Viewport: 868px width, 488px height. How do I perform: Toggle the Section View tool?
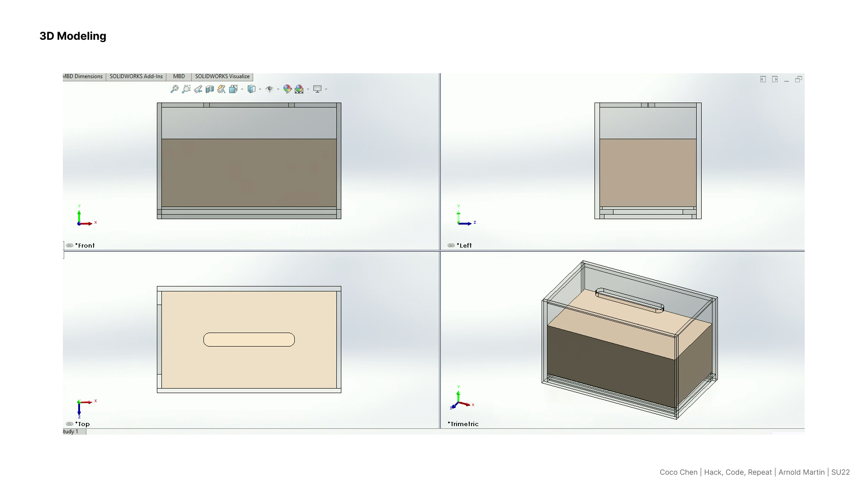coord(210,89)
